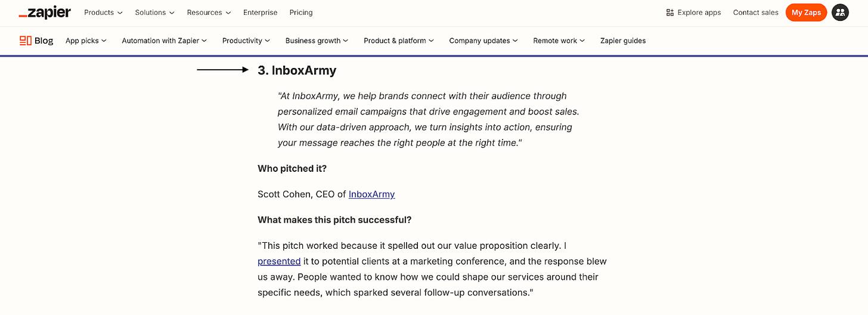The height and width of the screenshot is (315, 868).
Task: Open the user profile avatar icon
Action: (x=840, y=13)
